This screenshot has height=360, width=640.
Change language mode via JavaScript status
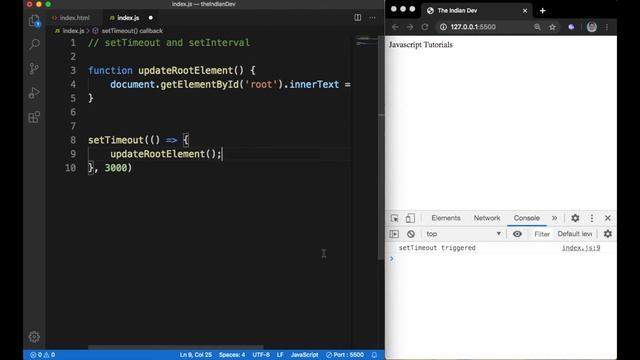click(304, 355)
